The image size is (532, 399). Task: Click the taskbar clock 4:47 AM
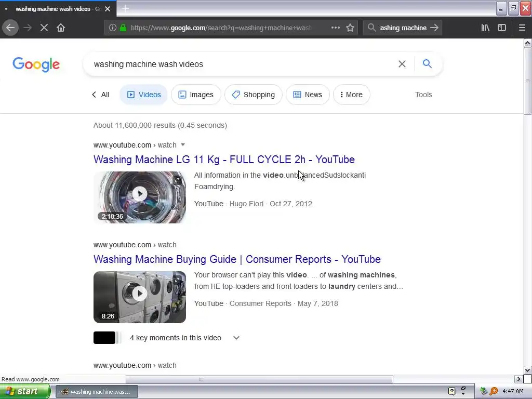(513, 391)
